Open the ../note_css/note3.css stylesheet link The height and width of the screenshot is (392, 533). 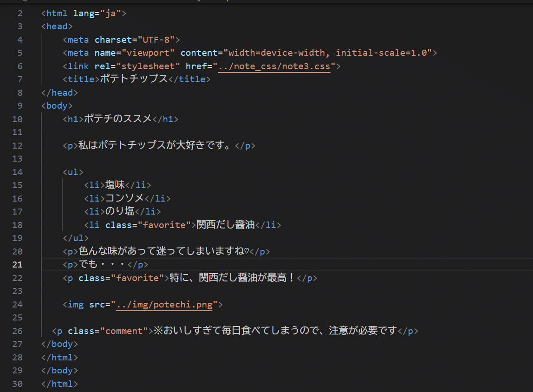tap(274, 66)
